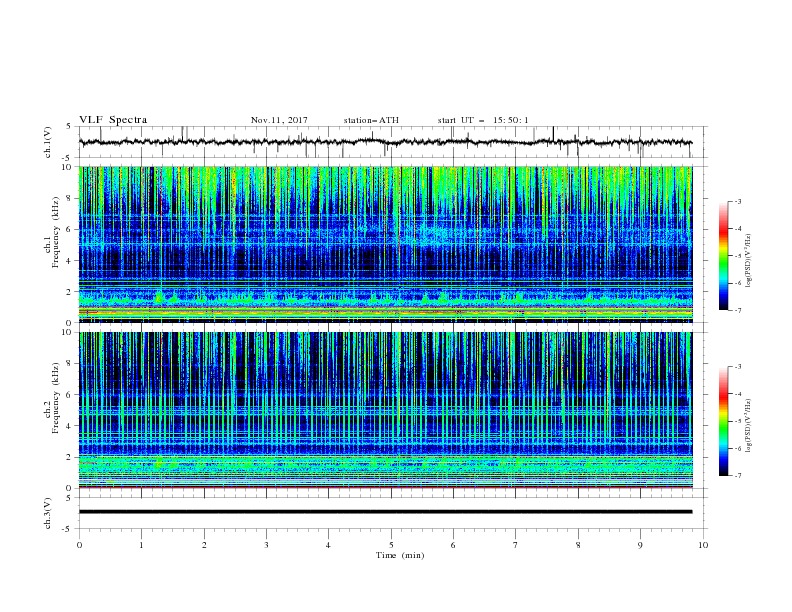Click the ch.1 spectrogram plot

click(x=386, y=244)
